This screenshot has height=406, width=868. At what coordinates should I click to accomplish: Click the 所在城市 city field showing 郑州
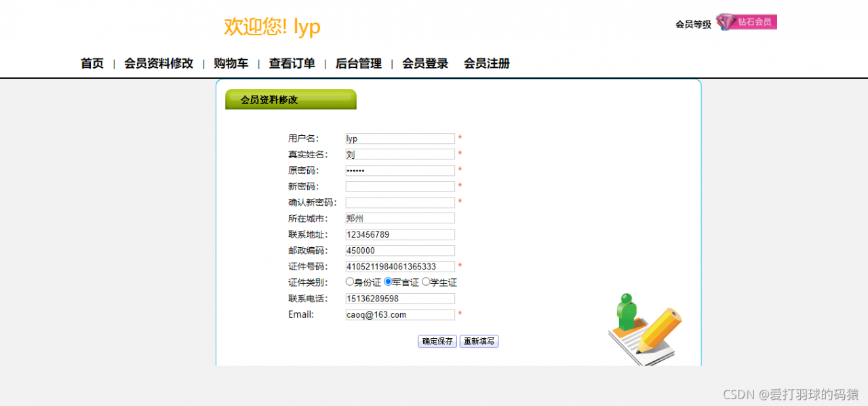coord(399,218)
